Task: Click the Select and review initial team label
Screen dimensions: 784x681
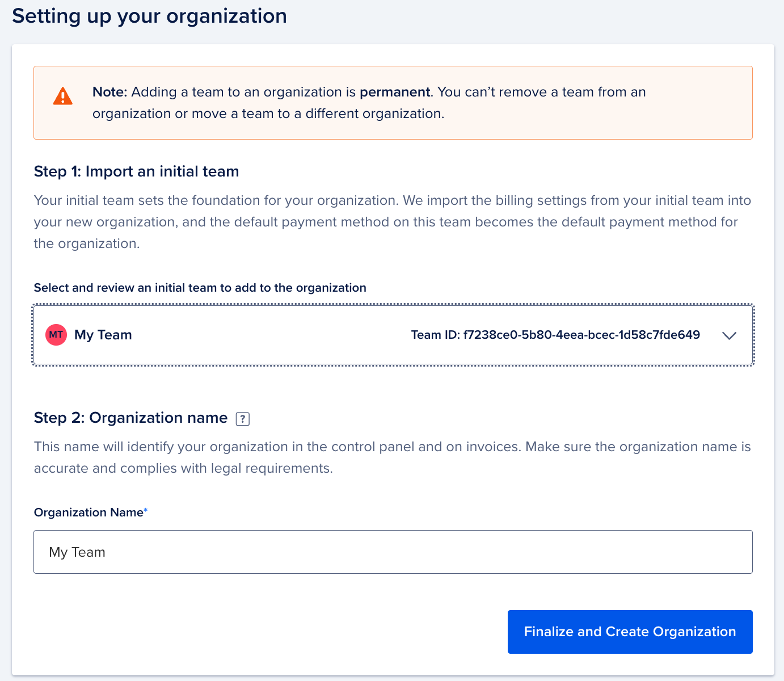Action: (x=200, y=288)
